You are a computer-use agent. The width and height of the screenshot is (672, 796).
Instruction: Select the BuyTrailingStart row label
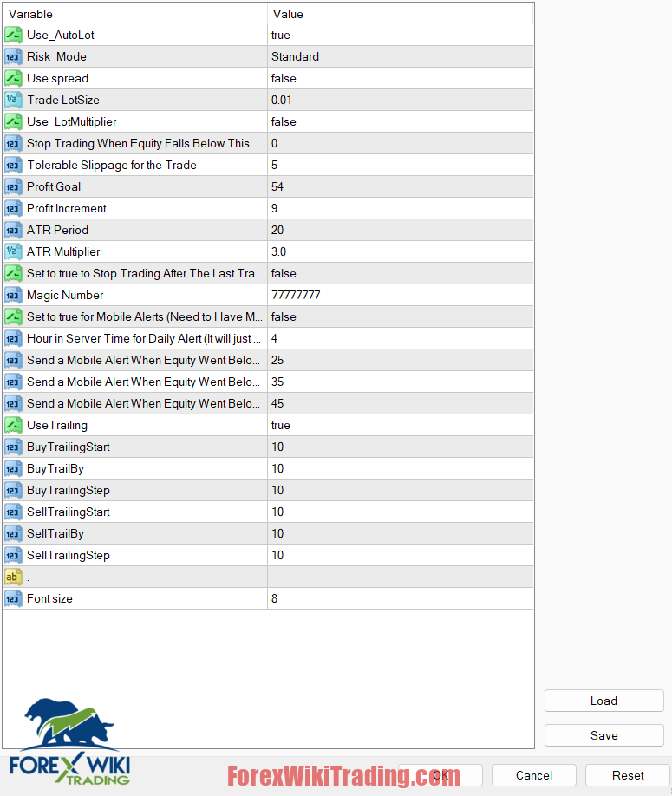coord(69,447)
